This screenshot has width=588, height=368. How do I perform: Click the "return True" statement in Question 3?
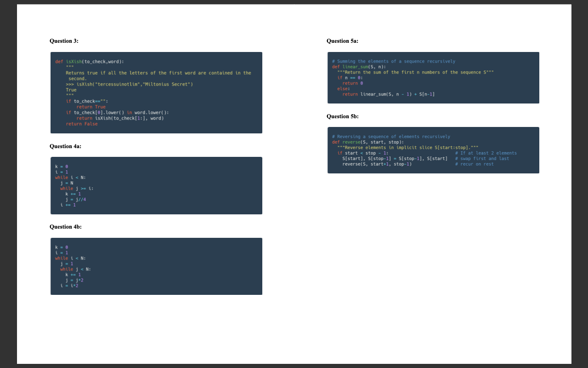coord(91,107)
